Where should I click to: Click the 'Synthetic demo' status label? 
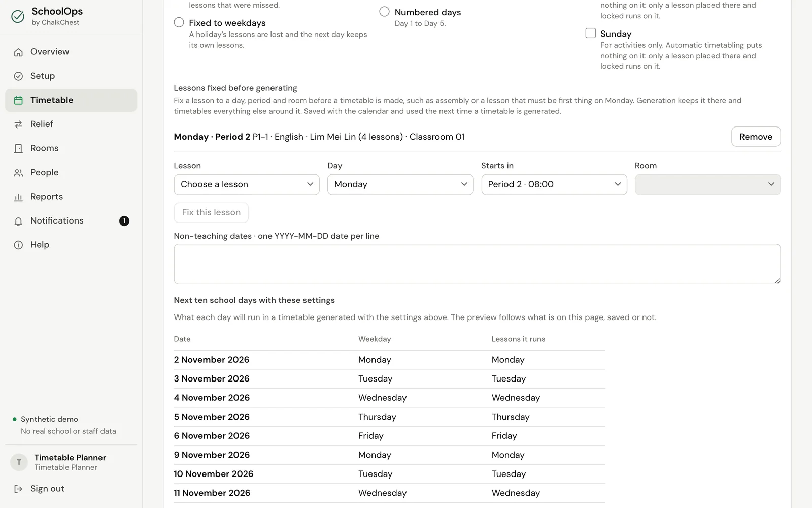tap(49, 419)
